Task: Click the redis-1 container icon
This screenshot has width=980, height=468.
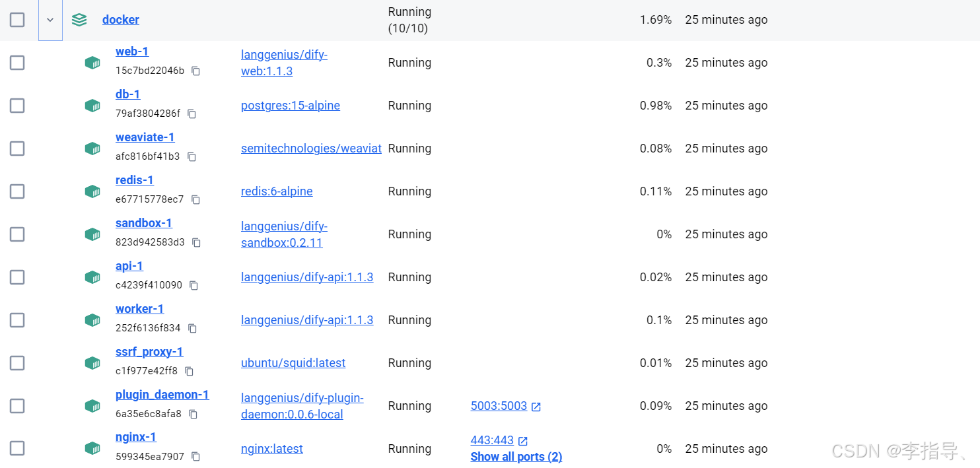Action: (92, 191)
